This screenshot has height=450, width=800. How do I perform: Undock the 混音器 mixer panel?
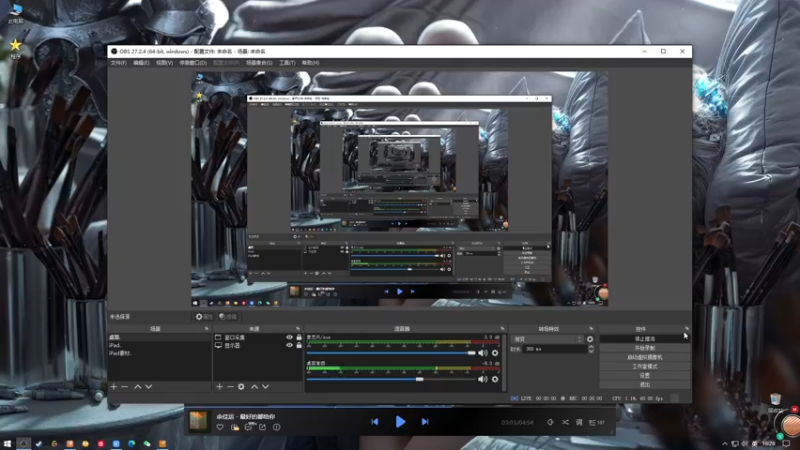pos(503,329)
